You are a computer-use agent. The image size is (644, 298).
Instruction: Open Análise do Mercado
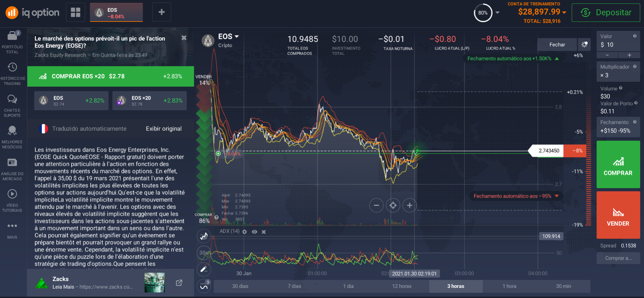coord(12,169)
